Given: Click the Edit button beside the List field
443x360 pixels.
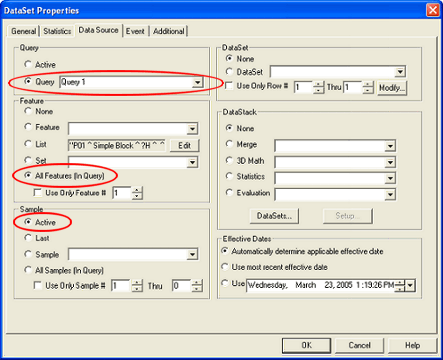Looking at the screenshot, I should (x=184, y=145).
